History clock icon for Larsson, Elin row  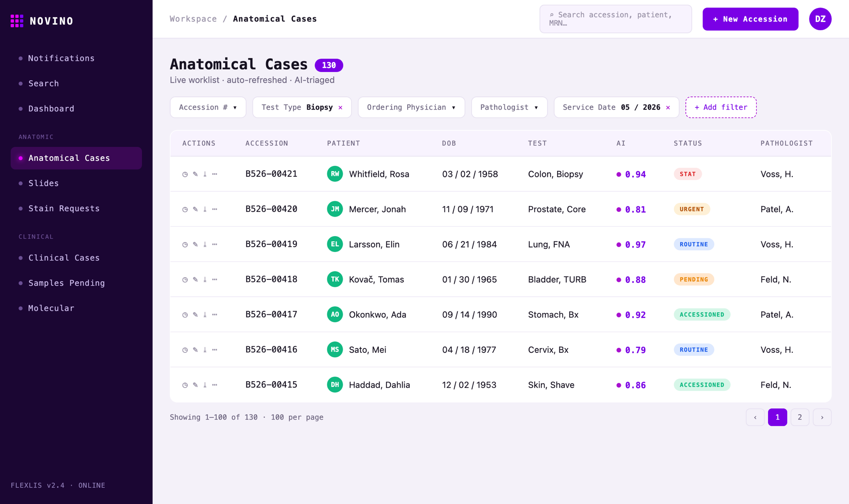pyautogui.click(x=185, y=244)
